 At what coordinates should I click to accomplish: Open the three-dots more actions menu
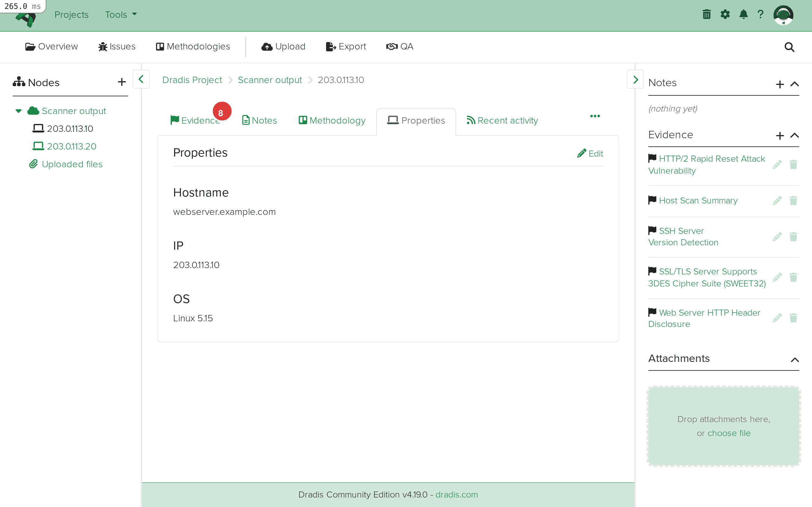coord(595,116)
